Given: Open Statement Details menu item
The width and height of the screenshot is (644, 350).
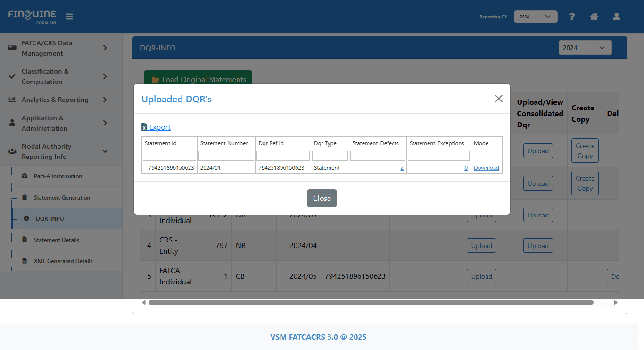Looking at the screenshot, I should coord(57,240).
